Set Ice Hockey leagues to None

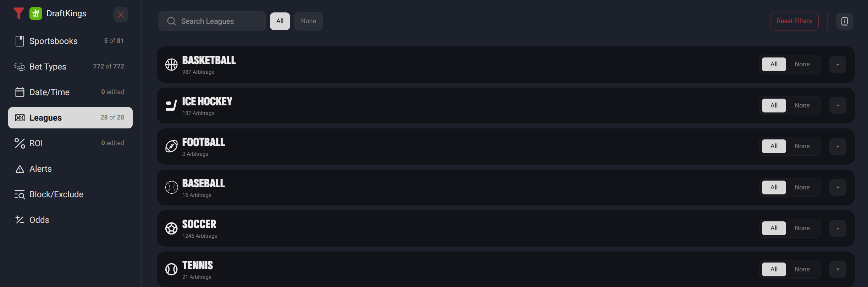pyautogui.click(x=803, y=105)
